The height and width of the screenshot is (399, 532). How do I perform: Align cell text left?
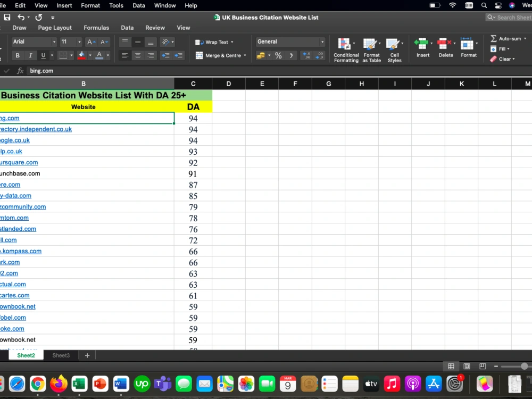(125, 55)
